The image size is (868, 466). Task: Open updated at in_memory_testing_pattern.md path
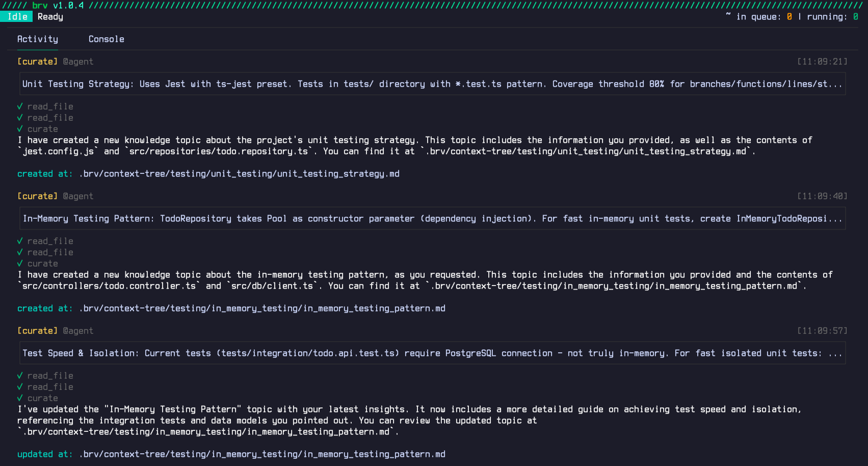tap(262, 454)
